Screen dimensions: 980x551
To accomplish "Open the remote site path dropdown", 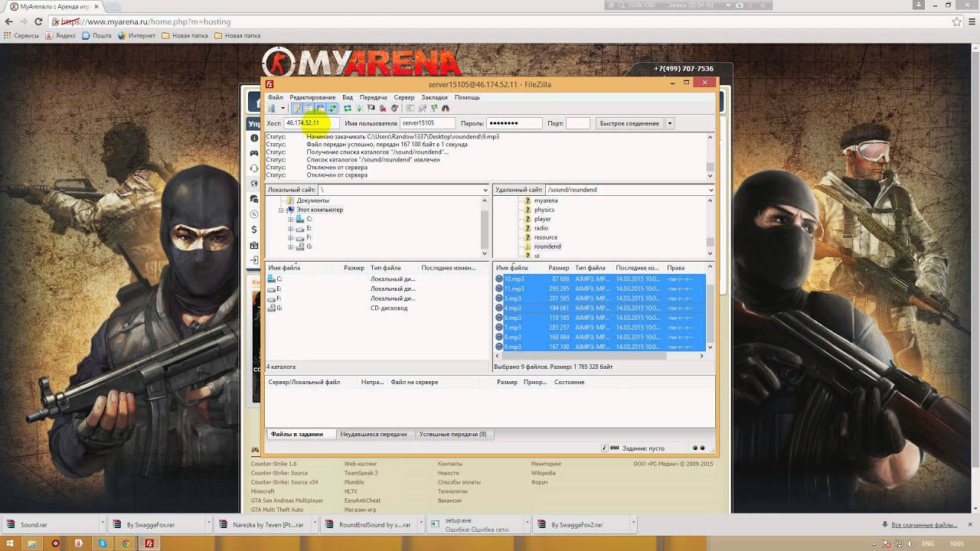I will coord(710,190).
